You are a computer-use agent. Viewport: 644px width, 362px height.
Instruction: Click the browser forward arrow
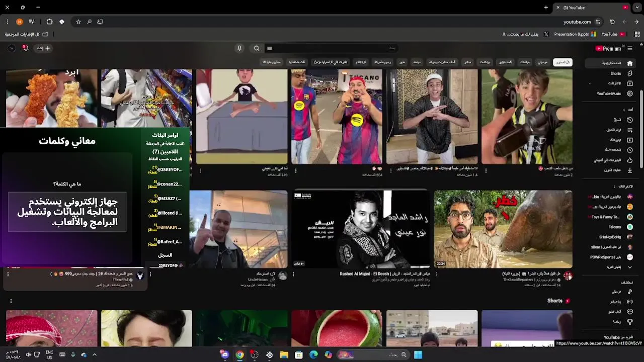(636, 22)
